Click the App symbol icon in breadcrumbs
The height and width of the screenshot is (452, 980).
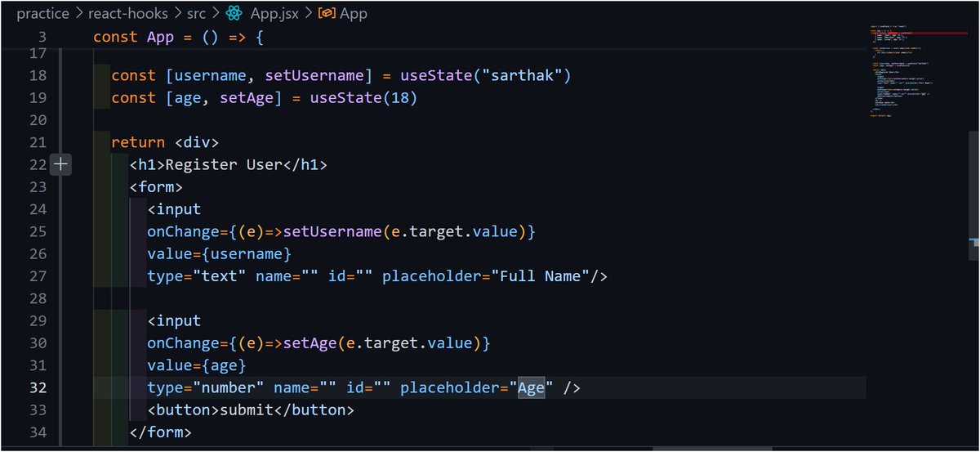327,13
